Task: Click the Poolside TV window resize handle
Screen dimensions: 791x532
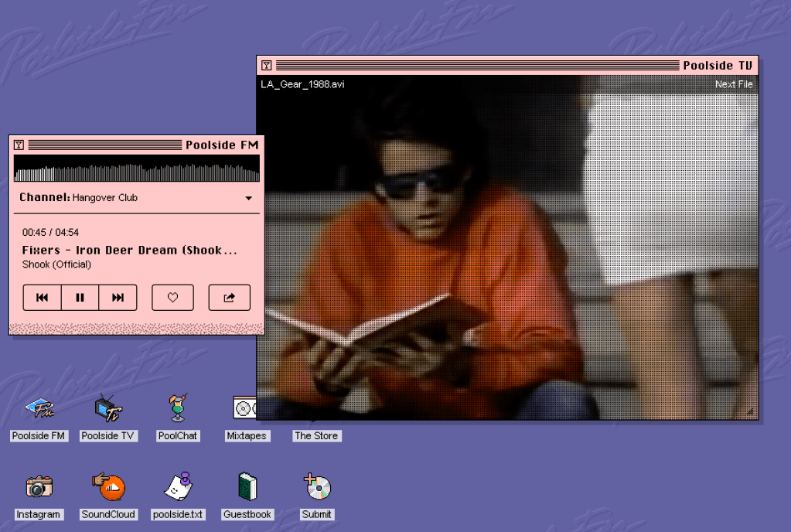Action: tap(751, 413)
